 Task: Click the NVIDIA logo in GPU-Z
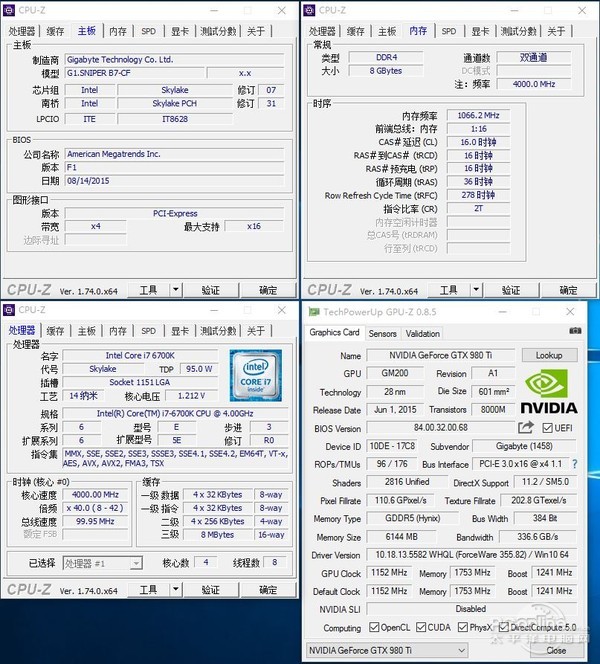(x=549, y=390)
